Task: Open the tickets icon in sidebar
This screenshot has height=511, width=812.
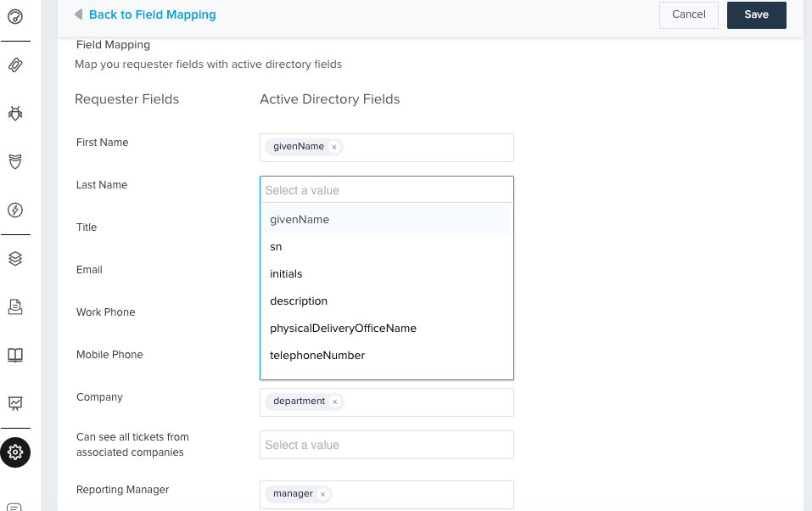Action: pos(15,65)
